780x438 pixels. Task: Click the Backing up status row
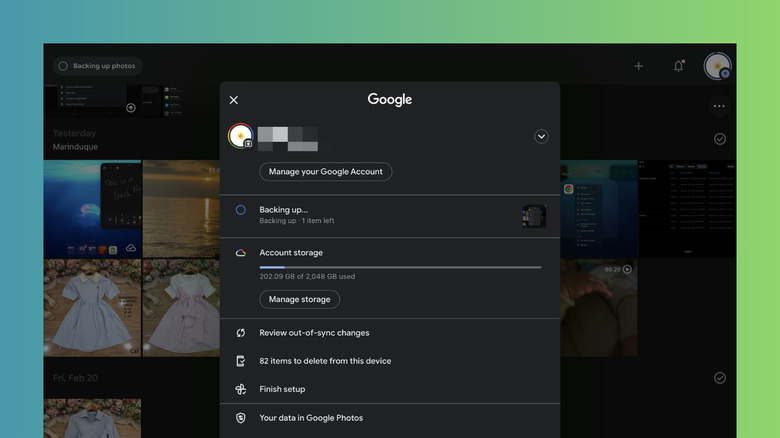(x=390, y=216)
